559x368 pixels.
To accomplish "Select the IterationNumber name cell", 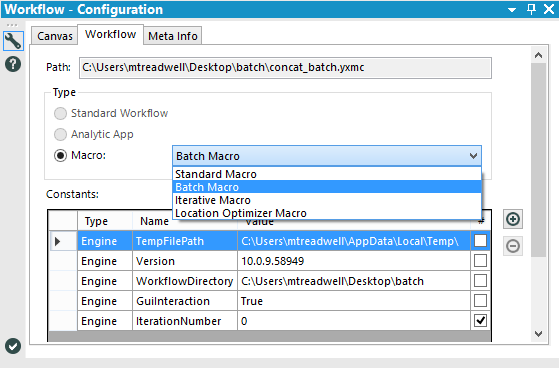I will click(x=185, y=321).
